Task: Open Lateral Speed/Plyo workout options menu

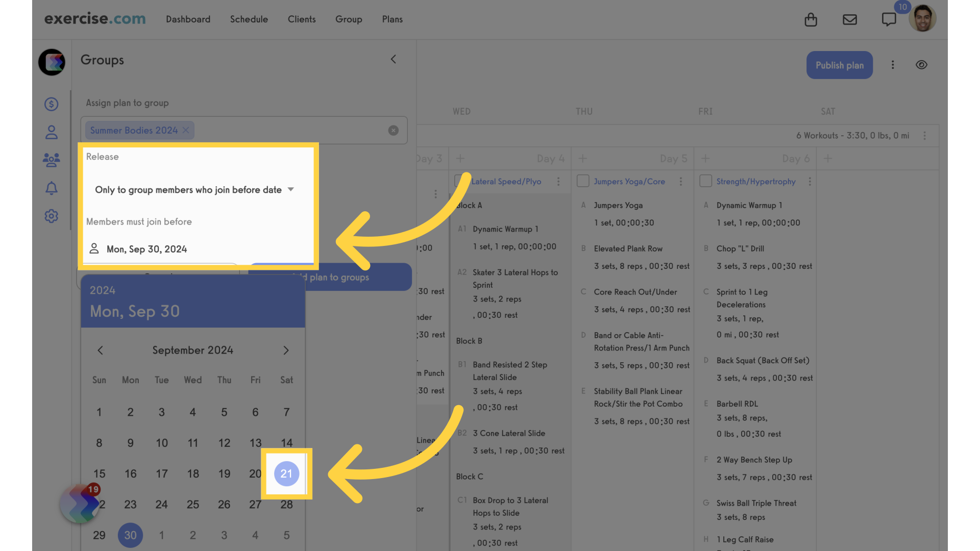Action: 558,182
